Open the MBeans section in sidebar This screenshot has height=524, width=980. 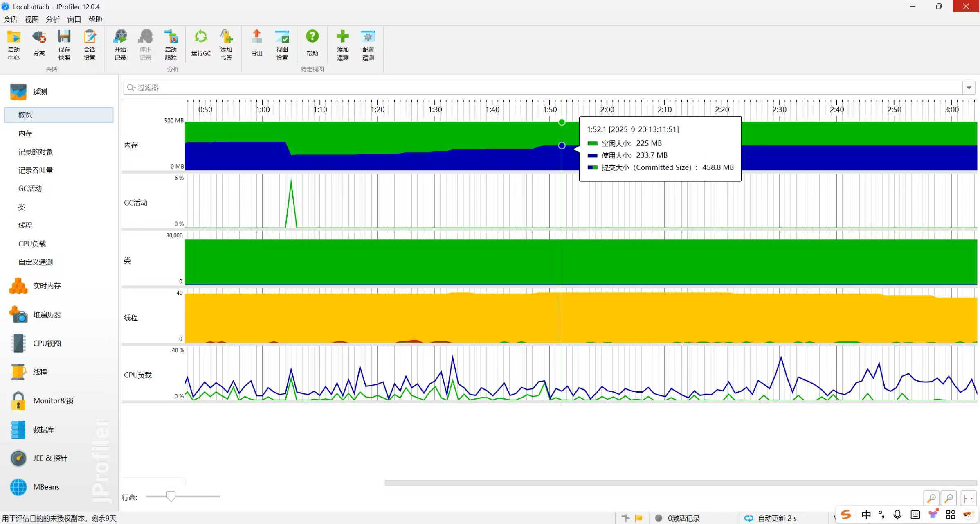tap(46, 487)
